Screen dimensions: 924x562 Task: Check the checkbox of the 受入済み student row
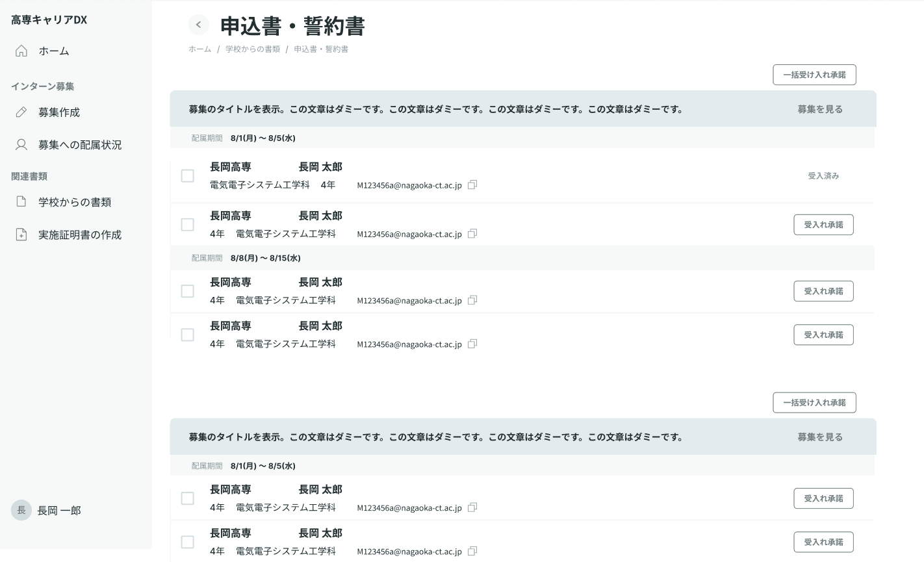(x=188, y=175)
